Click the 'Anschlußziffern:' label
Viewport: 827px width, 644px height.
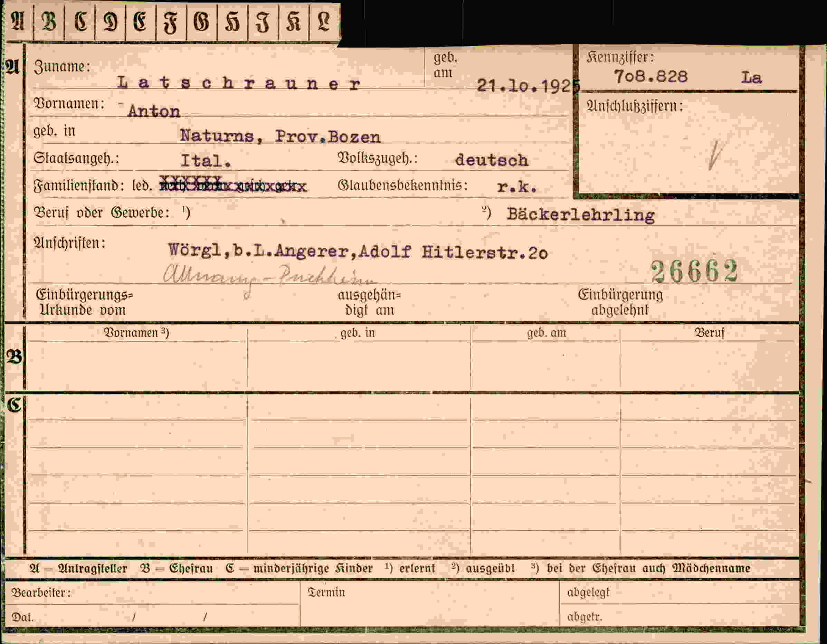pyautogui.click(x=635, y=106)
